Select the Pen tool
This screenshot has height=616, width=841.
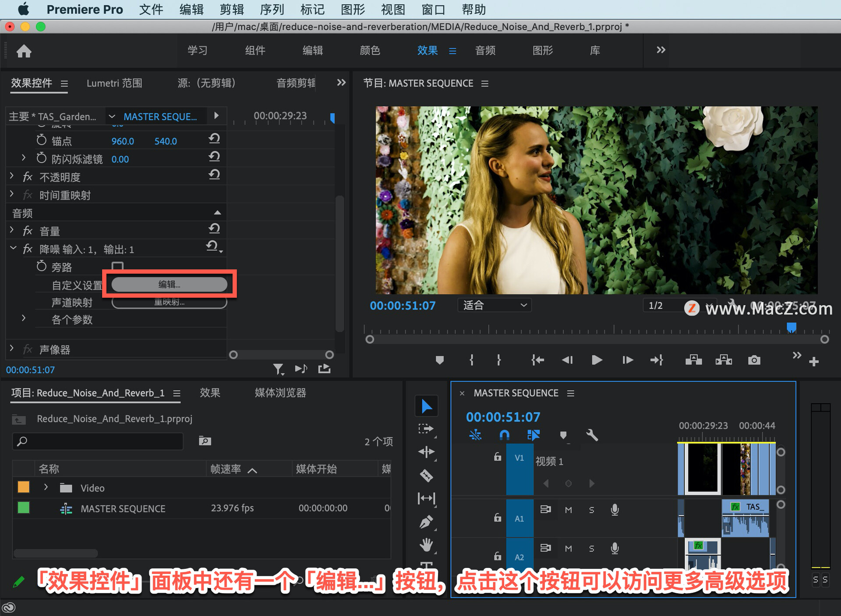click(x=426, y=521)
